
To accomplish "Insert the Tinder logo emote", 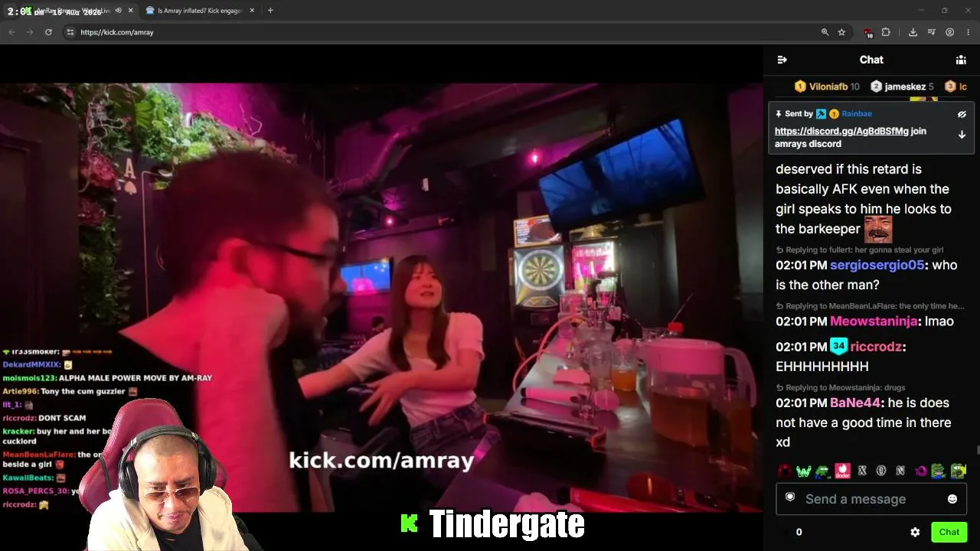I will (x=842, y=471).
